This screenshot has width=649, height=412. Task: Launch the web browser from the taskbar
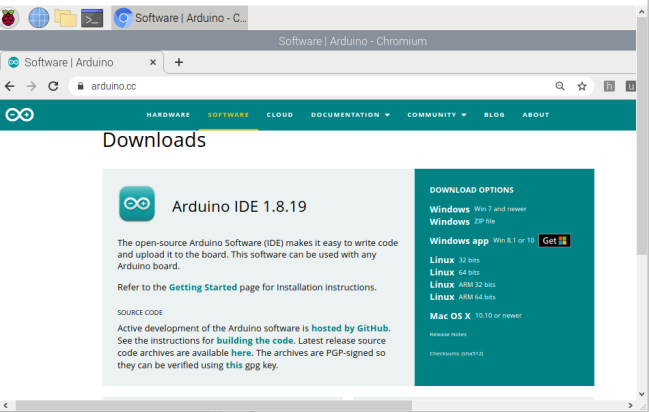click(38, 17)
